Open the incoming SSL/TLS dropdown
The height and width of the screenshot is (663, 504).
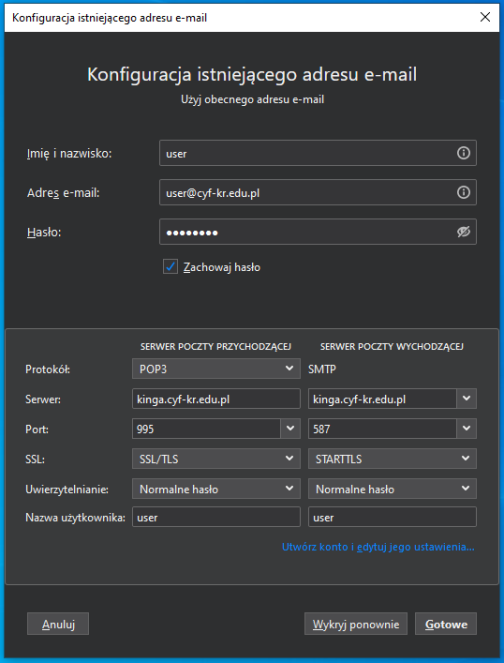pyautogui.click(x=216, y=459)
